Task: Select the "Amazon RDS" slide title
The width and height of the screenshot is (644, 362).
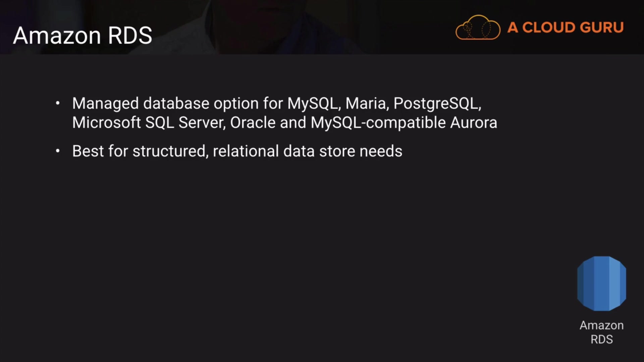Action: [x=83, y=35]
